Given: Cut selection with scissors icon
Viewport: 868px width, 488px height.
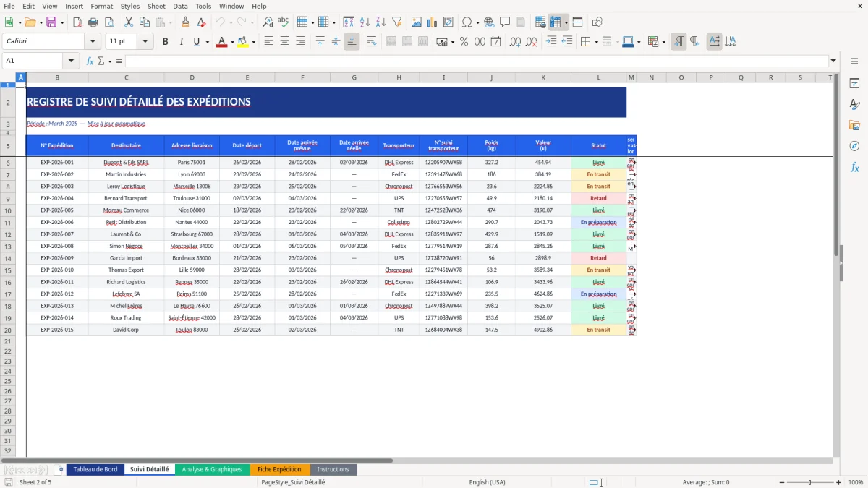Looking at the screenshot, I should click(128, 22).
